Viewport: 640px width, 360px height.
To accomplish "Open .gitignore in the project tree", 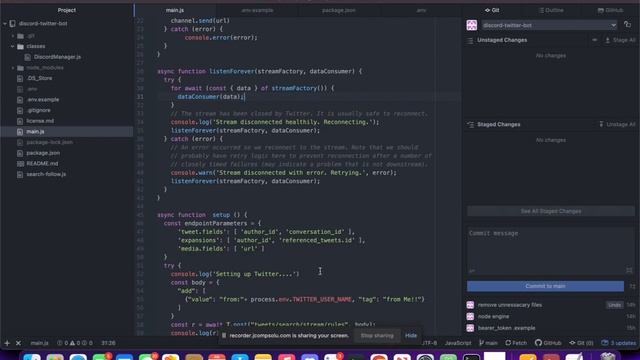I will [x=39, y=110].
